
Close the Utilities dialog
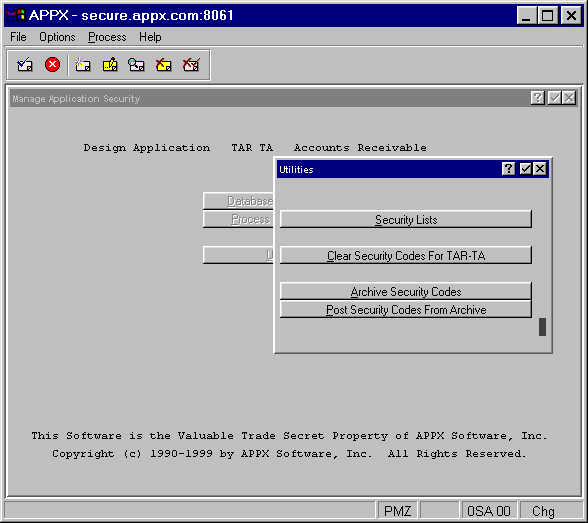(540, 169)
